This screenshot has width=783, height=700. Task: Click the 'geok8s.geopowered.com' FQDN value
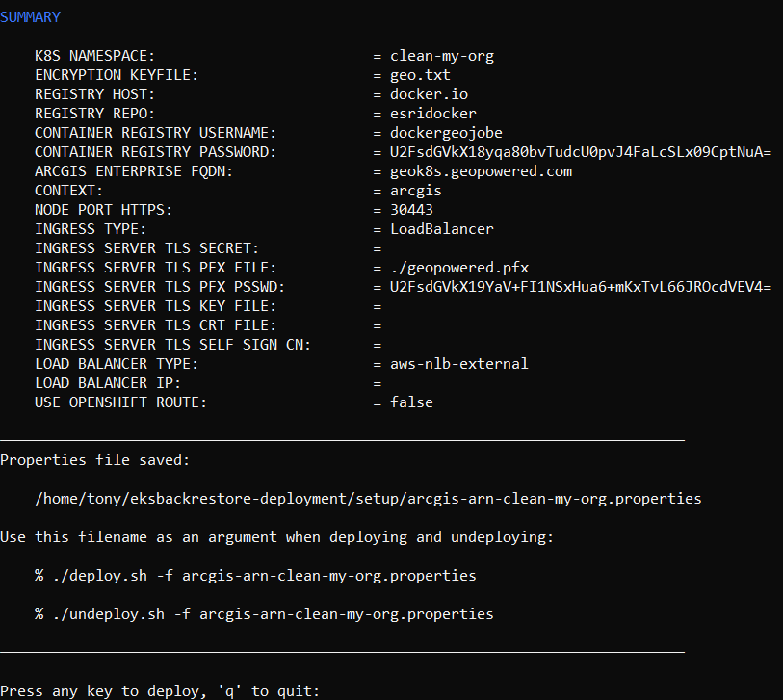pyautogui.click(x=481, y=171)
